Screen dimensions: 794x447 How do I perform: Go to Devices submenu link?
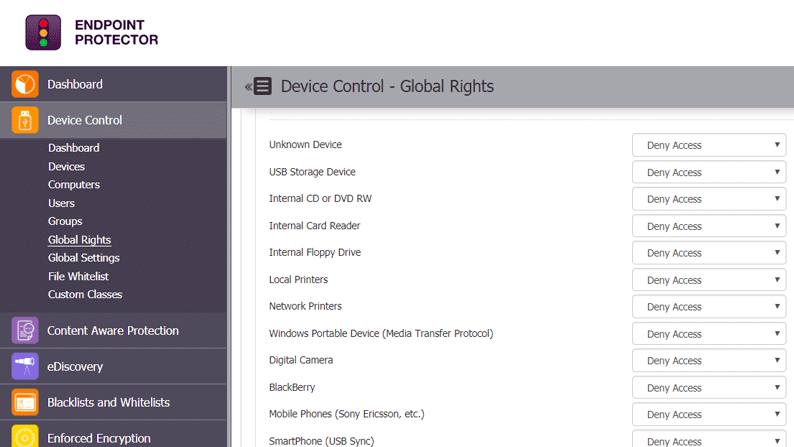coord(66,167)
